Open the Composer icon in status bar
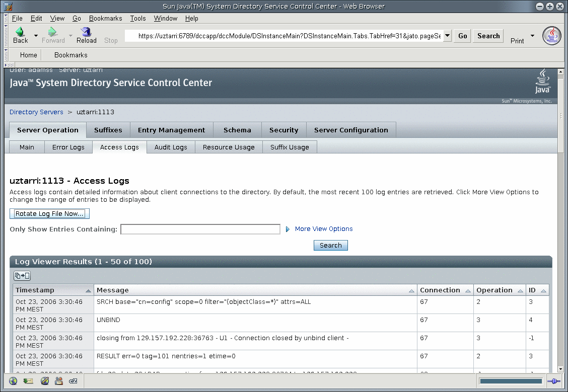This screenshot has width=568, height=392. click(44, 381)
